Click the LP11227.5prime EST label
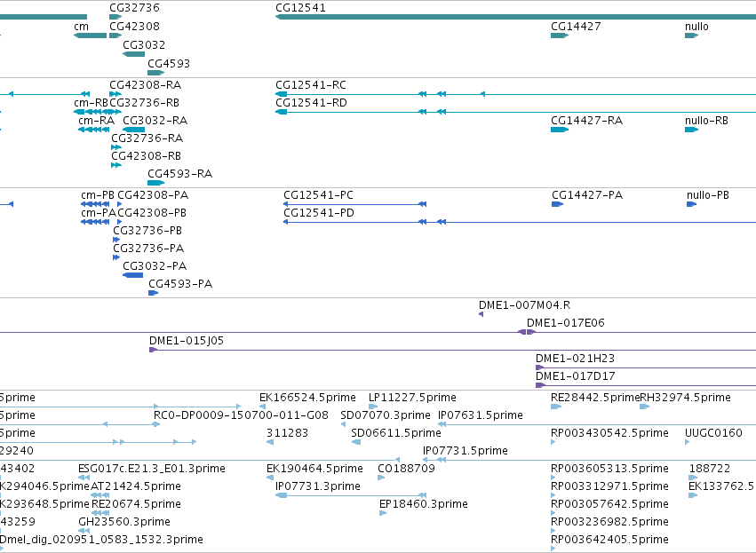This screenshot has width=756, height=553. coord(412,398)
